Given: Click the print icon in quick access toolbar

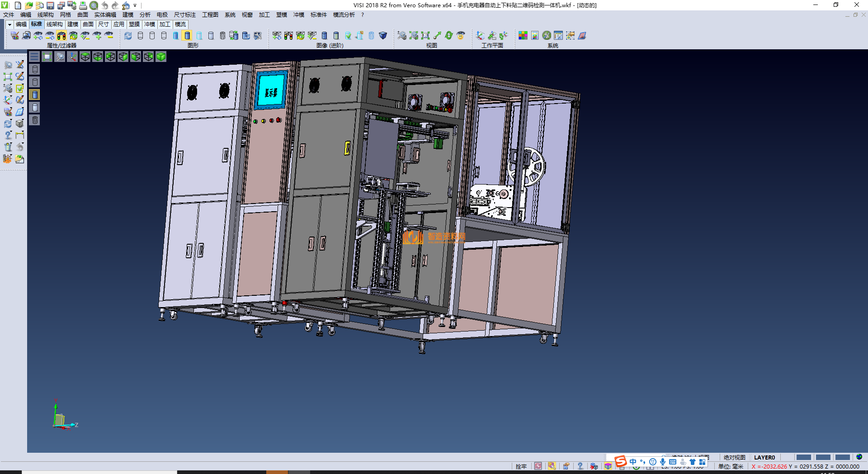Looking at the screenshot, I should pos(83,5).
